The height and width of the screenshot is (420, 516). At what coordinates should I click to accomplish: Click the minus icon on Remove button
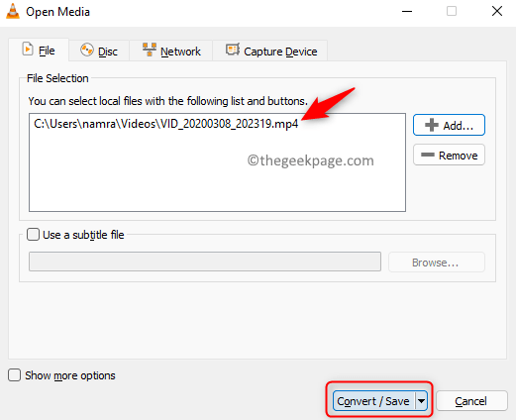tap(428, 155)
